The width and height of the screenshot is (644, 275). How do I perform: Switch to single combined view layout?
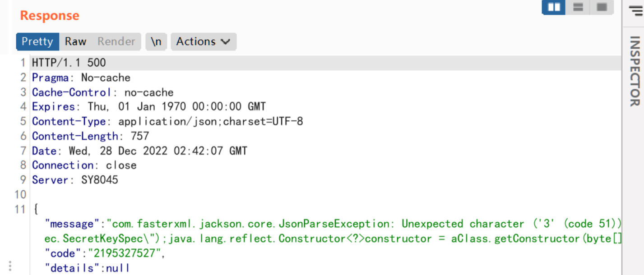click(x=602, y=7)
